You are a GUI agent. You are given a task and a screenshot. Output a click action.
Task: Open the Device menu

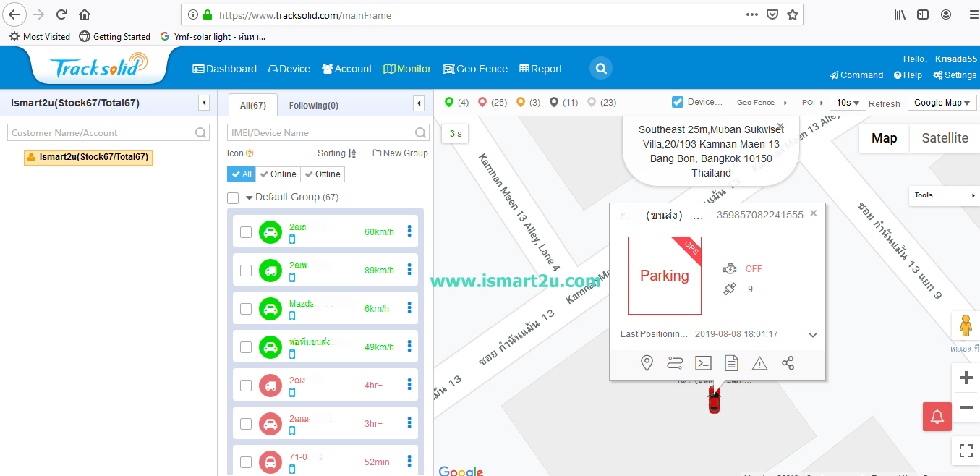[x=289, y=69]
